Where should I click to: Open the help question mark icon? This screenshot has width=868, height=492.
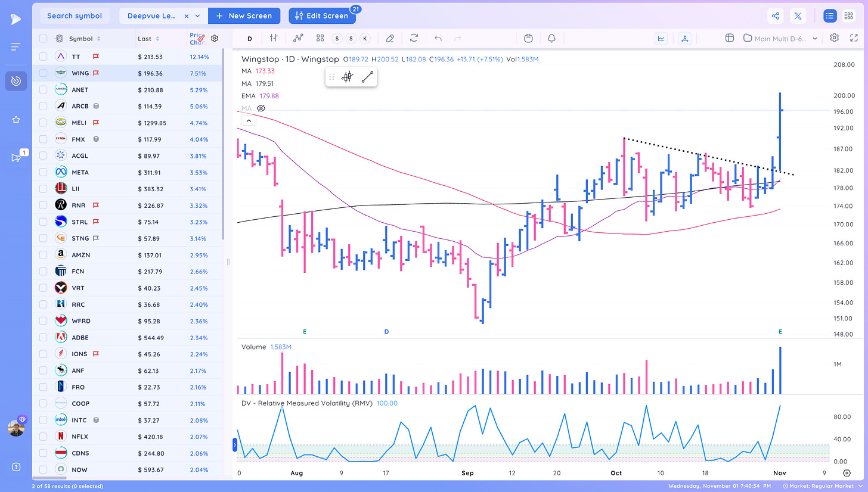pyautogui.click(x=16, y=467)
